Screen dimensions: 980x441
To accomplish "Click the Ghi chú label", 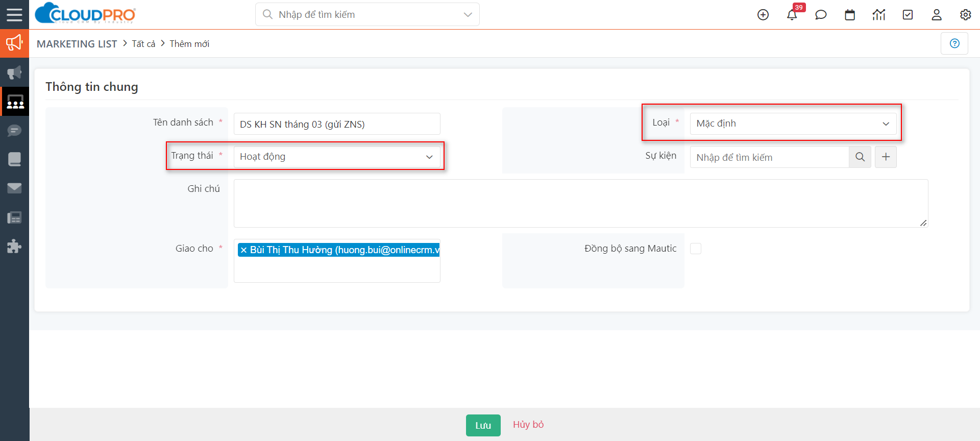I will pos(204,189).
